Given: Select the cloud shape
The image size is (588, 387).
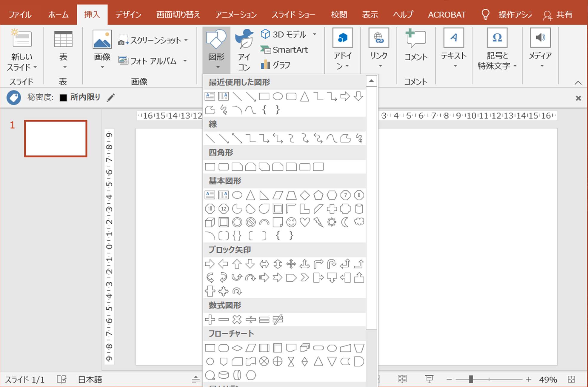Looking at the screenshot, I should click(359, 222).
